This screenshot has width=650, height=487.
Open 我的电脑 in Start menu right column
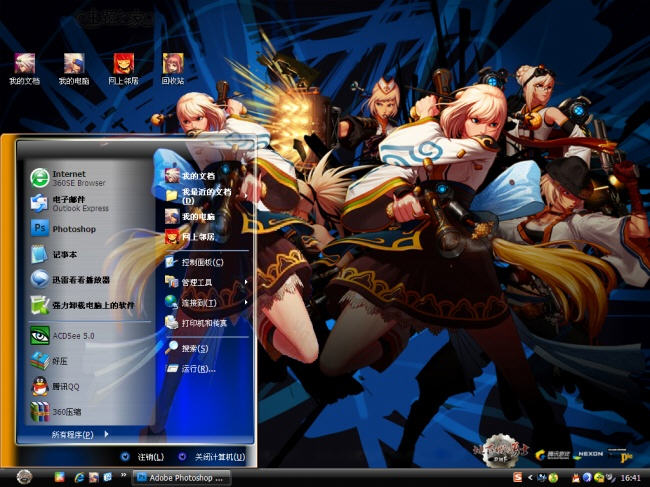(x=206, y=216)
